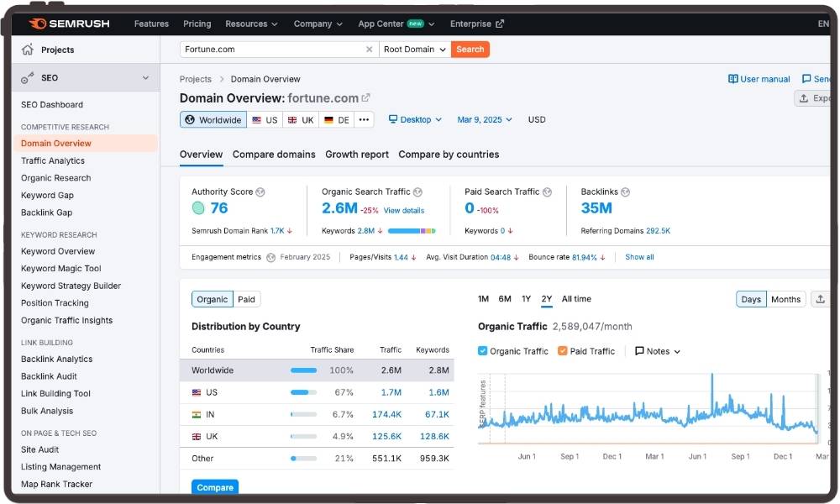Viewport: 840px width, 504px height.
Task: Toggle the Paid Traffic checkbox
Action: 563,351
